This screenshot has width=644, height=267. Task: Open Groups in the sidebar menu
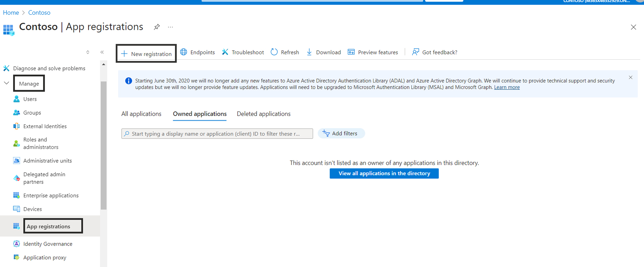(x=32, y=113)
